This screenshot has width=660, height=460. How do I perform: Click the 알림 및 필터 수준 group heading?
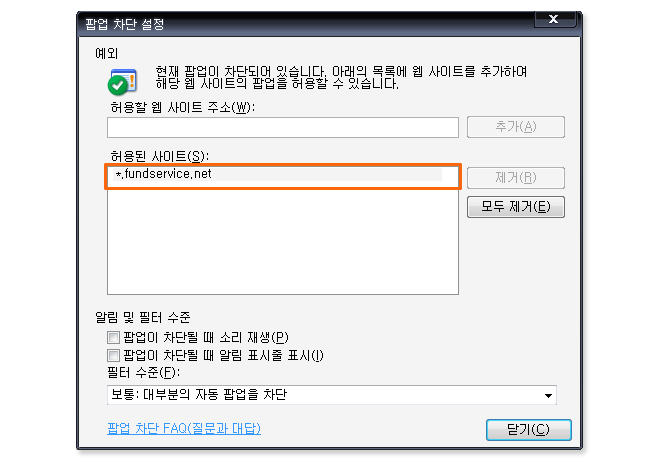point(143,317)
